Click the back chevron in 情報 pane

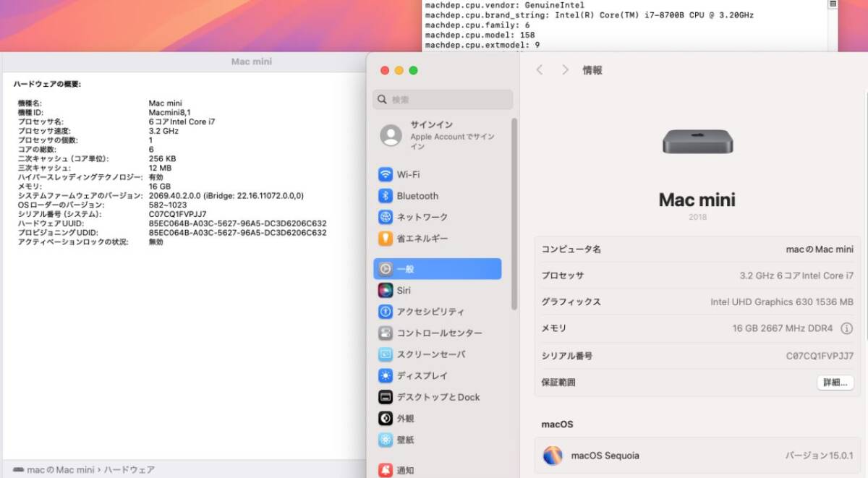pos(540,70)
